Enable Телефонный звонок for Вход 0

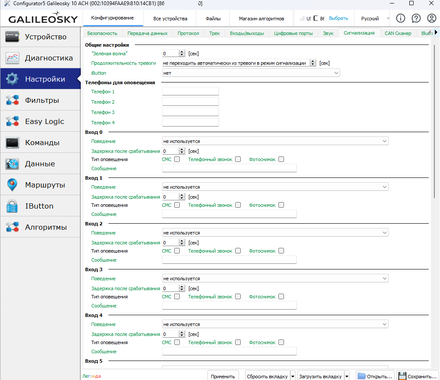(238, 159)
